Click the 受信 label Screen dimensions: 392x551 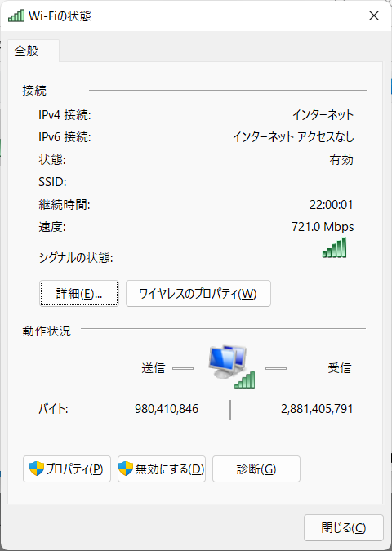point(340,368)
